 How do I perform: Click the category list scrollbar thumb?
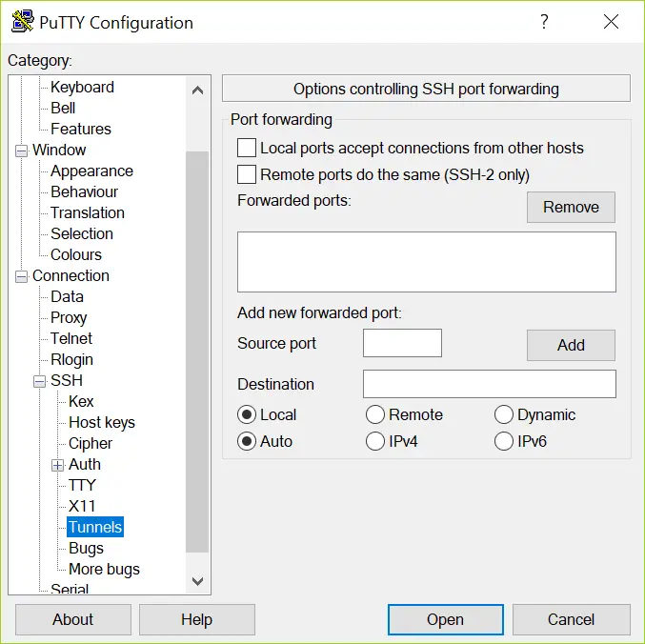pos(197,352)
